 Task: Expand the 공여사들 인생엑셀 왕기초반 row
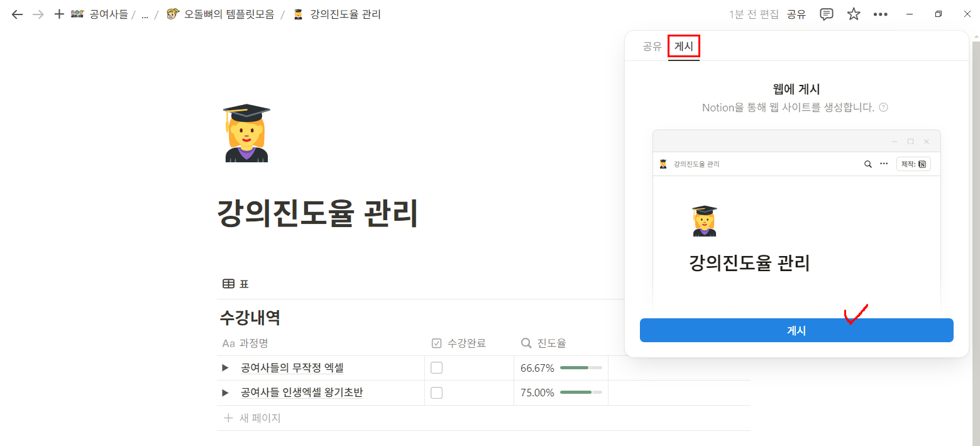(225, 393)
